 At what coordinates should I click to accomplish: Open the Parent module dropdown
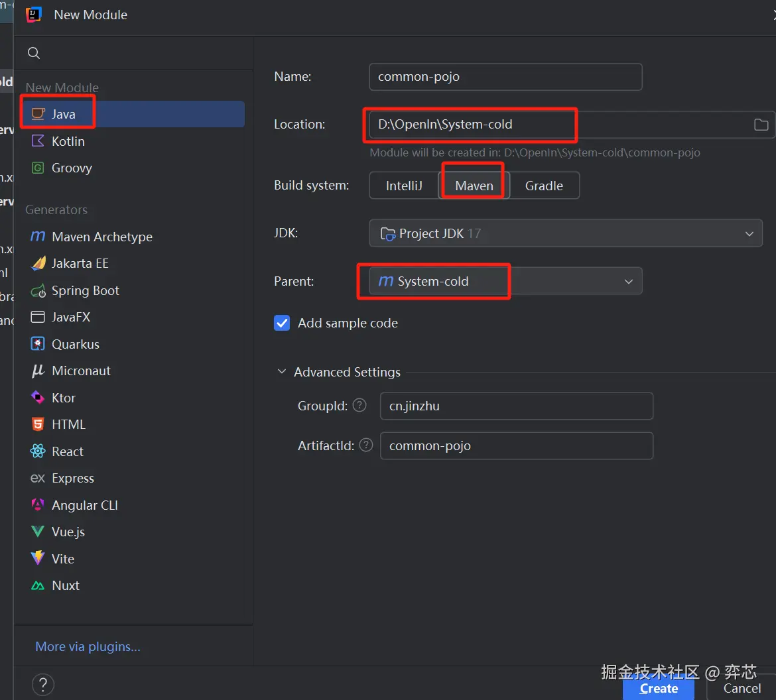click(x=505, y=281)
